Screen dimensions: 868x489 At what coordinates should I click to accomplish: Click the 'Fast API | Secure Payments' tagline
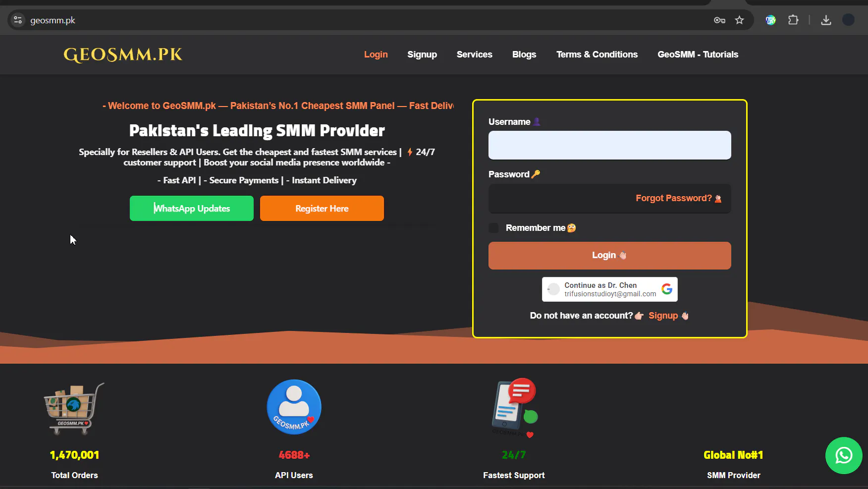click(257, 180)
